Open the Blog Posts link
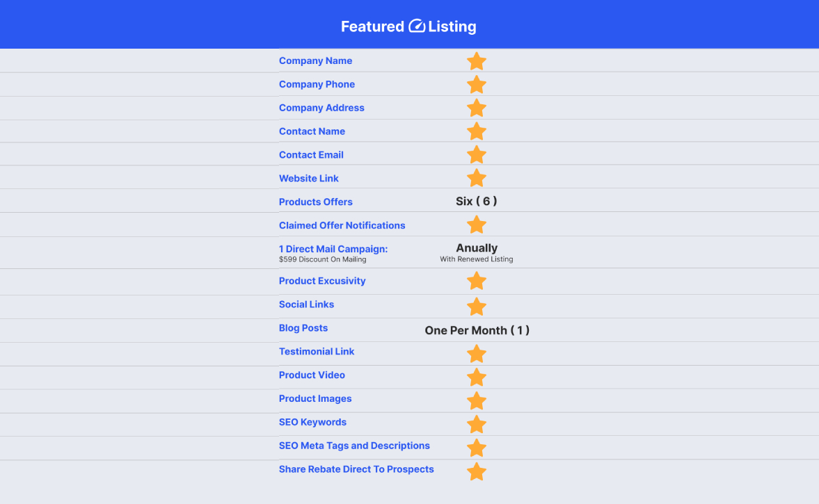The height and width of the screenshot is (504, 819). tap(303, 327)
